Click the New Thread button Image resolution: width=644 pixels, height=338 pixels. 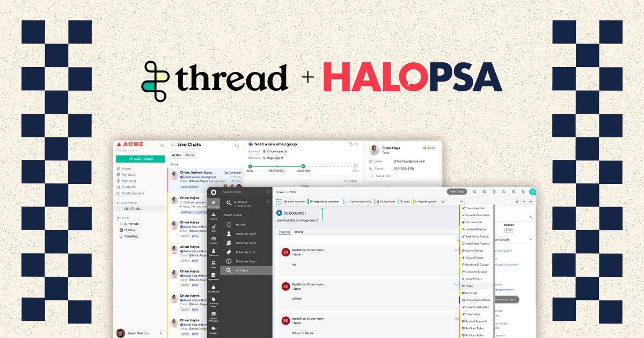coord(141,159)
